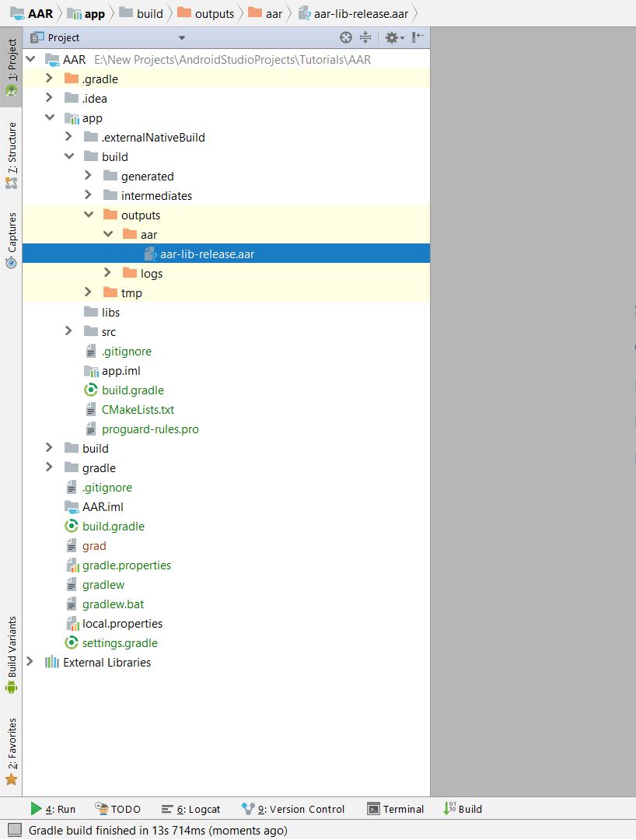Select CMakeLists.txt file
This screenshot has width=636, height=840.
pos(226,410)
